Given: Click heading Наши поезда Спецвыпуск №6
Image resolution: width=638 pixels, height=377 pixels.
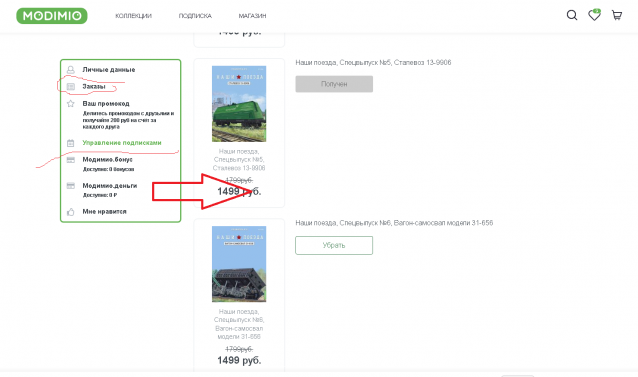Looking at the screenshot, I should (394, 223).
